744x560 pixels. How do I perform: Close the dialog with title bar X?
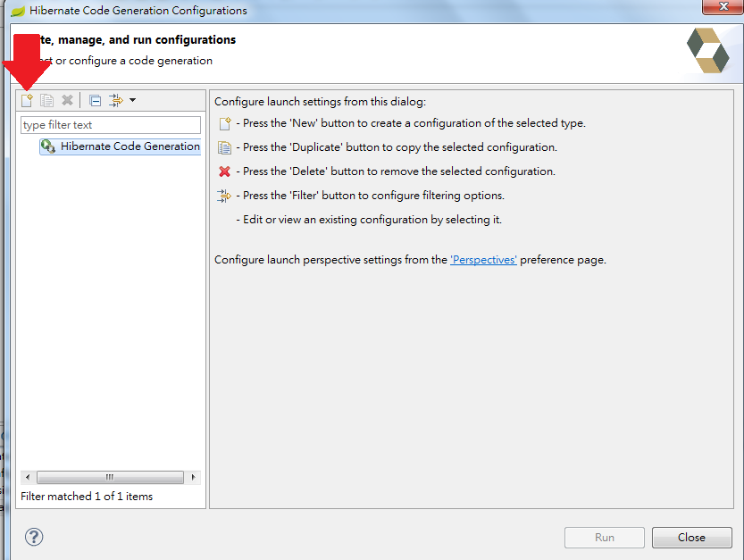(x=723, y=6)
